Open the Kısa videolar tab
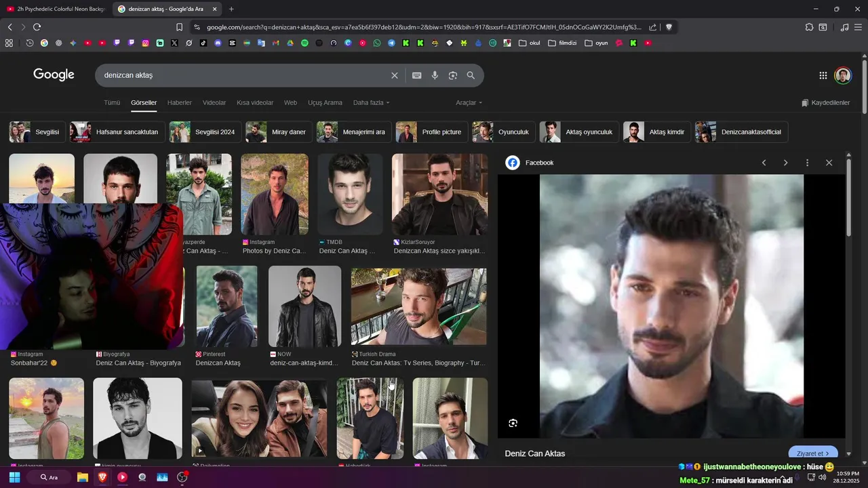The width and height of the screenshot is (868, 488). [255, 103]
